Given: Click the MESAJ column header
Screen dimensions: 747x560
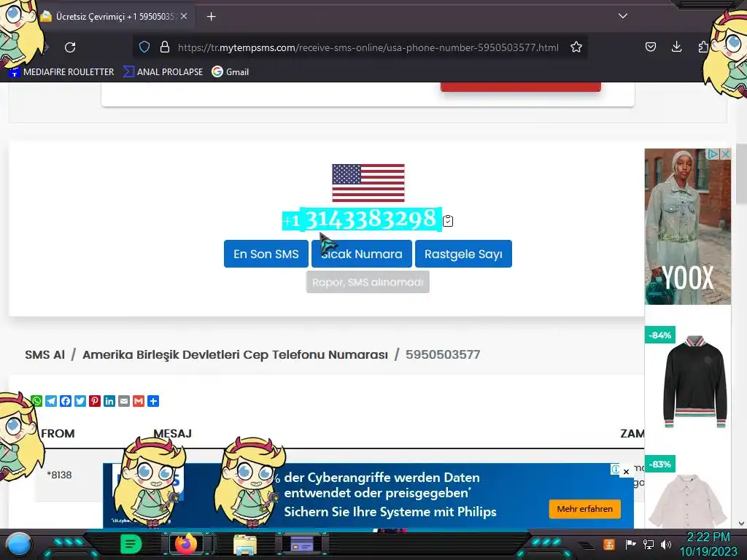Looking at the screenshot, I should coord(172,434).
